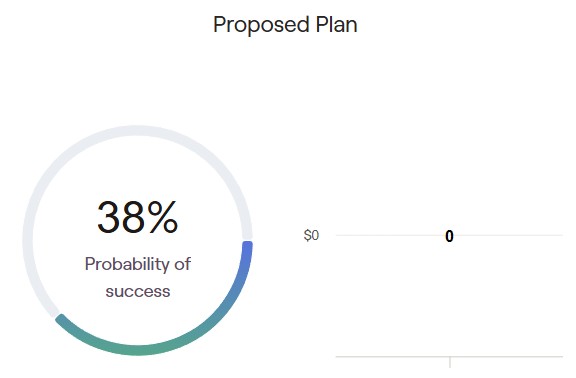
Task: Click the Probability of success label
Action: (x=138, y=277)
